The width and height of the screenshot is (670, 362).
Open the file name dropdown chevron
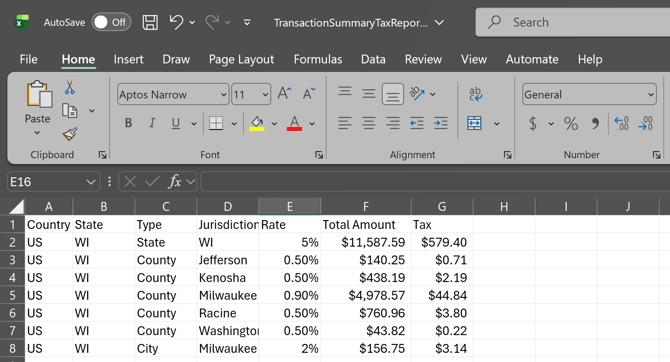click(x=439, y=23)
